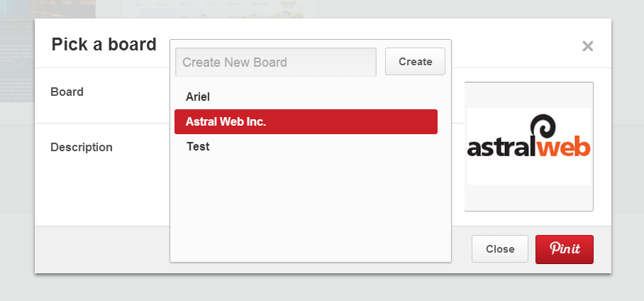
Task: Click the Description field label
Action: [x=81, y=147]
